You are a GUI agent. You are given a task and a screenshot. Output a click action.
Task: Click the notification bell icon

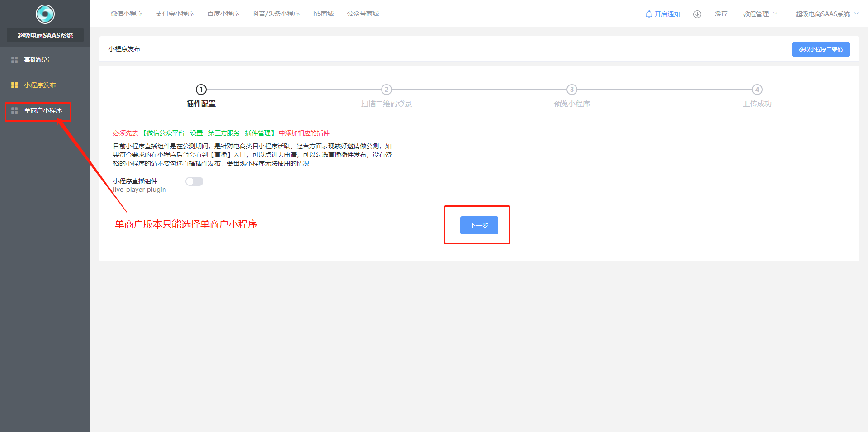649,14
